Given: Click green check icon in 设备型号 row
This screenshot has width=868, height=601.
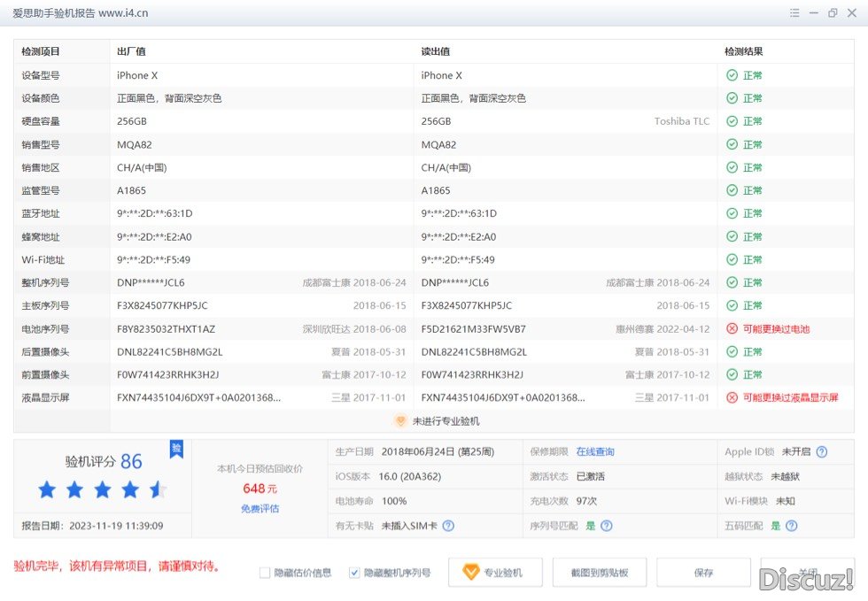Looking at the screenshot, I should [x=732, y=75].
